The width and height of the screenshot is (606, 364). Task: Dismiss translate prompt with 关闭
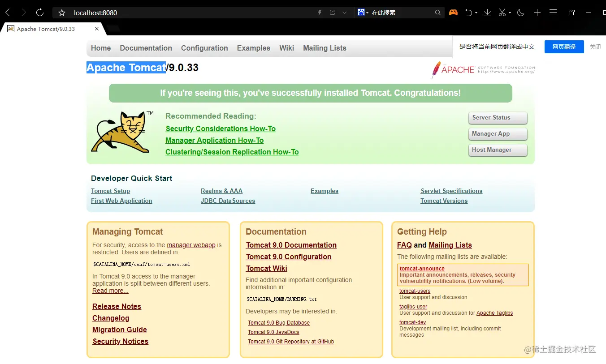pos(595,47)
